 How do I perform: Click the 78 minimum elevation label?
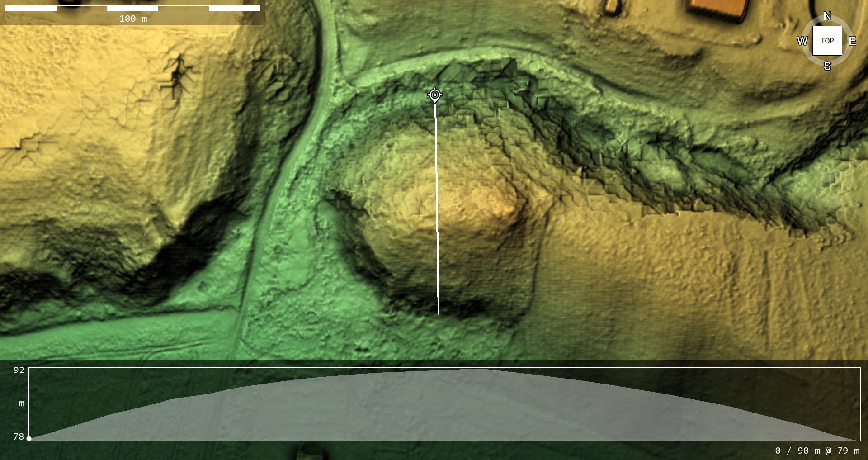pyautogui.click(x=19, y=436)
